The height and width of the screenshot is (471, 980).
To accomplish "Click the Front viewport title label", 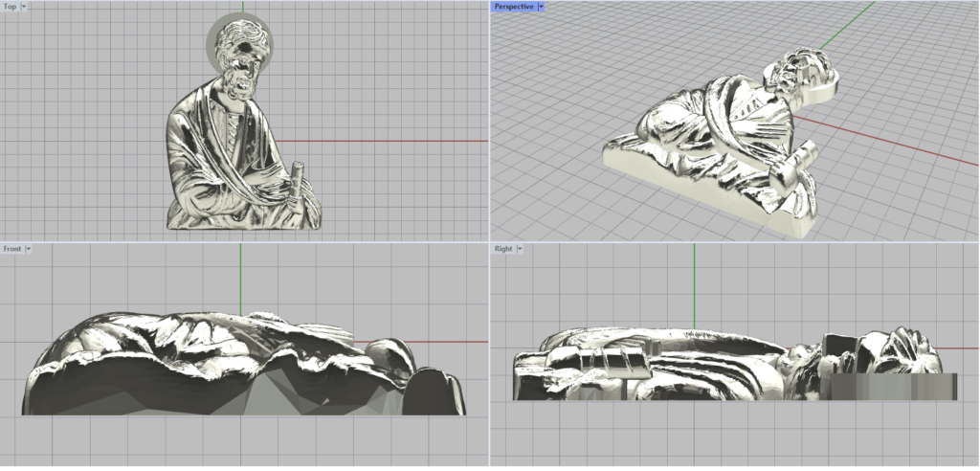I will coord(12,249).
